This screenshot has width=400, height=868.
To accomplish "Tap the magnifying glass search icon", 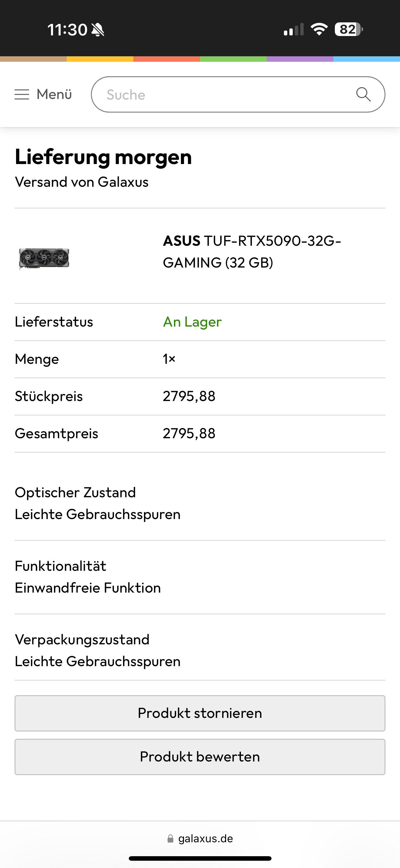I will coord(363,95).
